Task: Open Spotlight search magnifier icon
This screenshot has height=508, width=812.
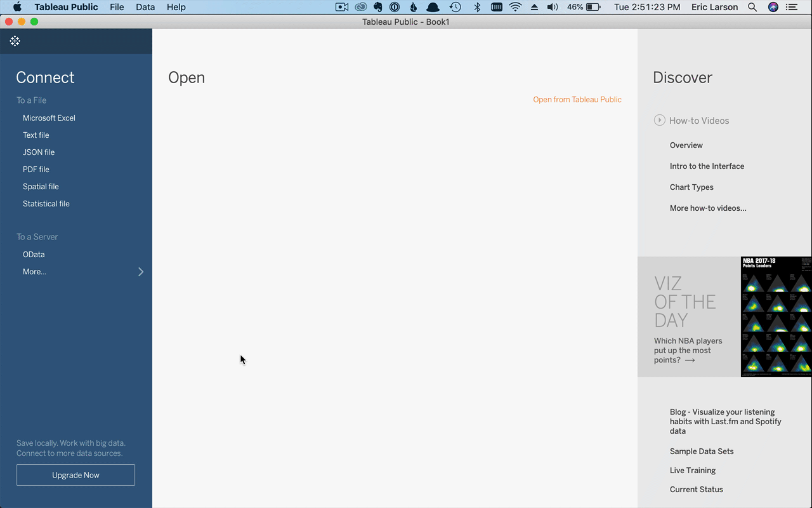Action: pyautogui.click(x=752, y=7)
